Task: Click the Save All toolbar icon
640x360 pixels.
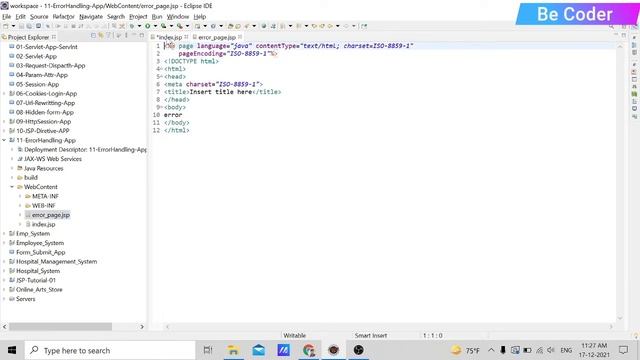Action: (29, 26)
